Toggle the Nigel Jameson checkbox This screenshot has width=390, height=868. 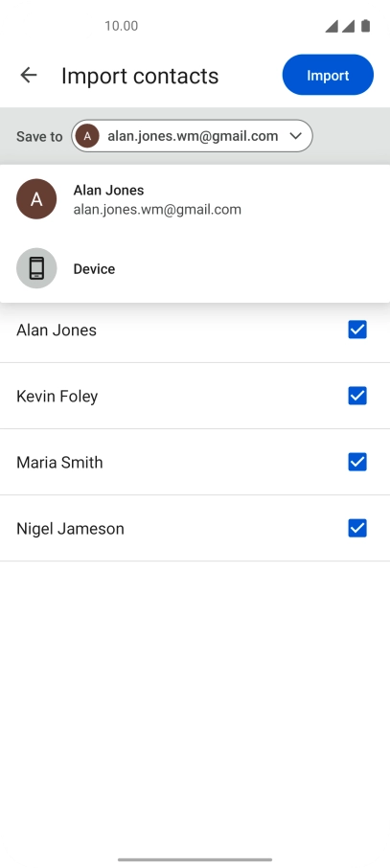[x=357, y=529]
